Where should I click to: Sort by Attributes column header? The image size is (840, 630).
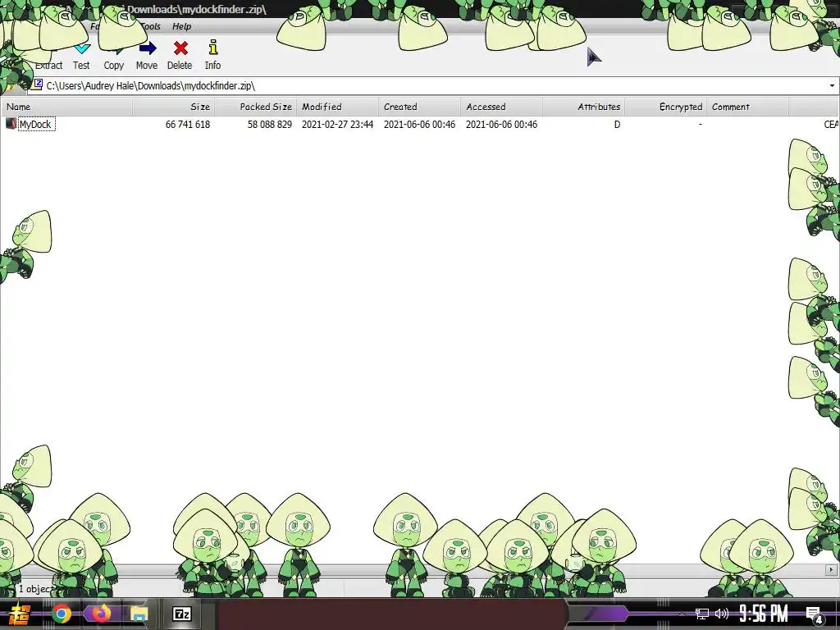click(583, 107)
